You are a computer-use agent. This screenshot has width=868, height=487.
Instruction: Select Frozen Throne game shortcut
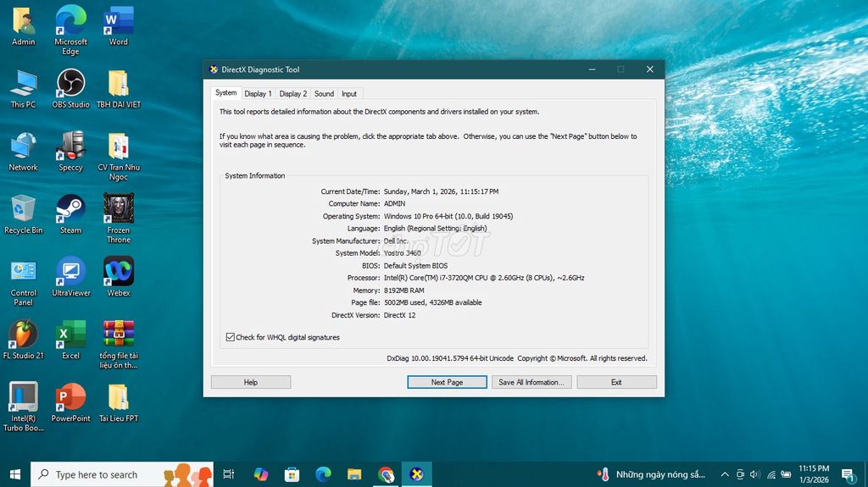119,219
